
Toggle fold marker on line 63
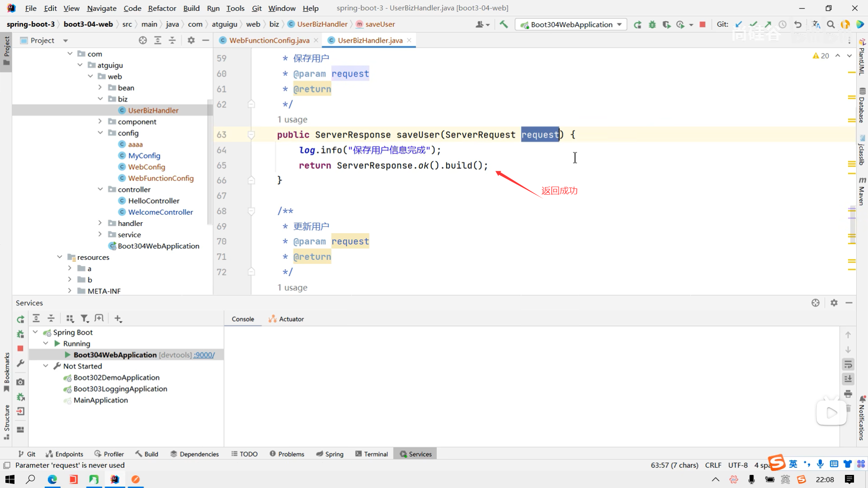pos(251,135)
